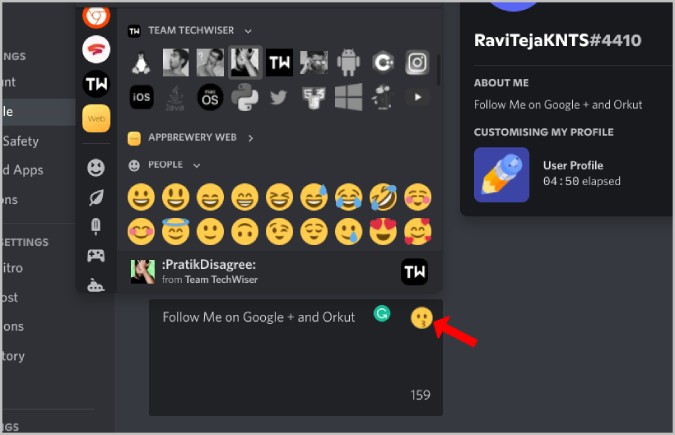The height and width of the screenshot is (435, 675).
Task: Pick the heart-eyes face emoji
Action: tap(383, 231)
